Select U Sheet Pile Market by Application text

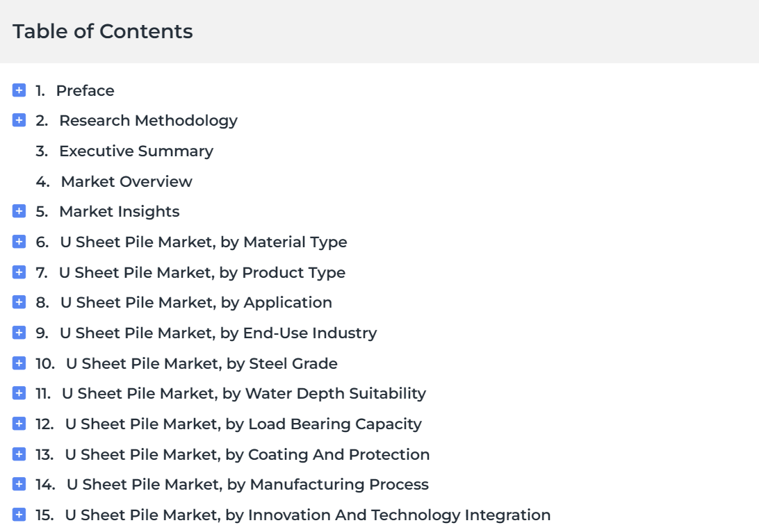click(196, 302)
